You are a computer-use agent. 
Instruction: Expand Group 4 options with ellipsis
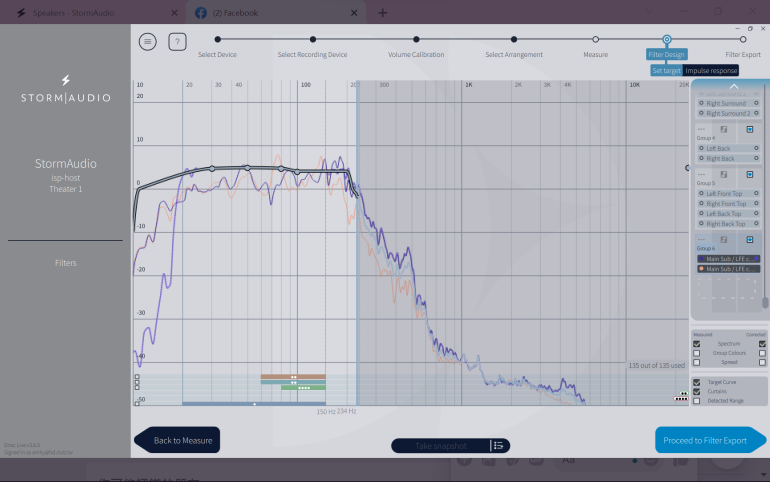[701, 129]
